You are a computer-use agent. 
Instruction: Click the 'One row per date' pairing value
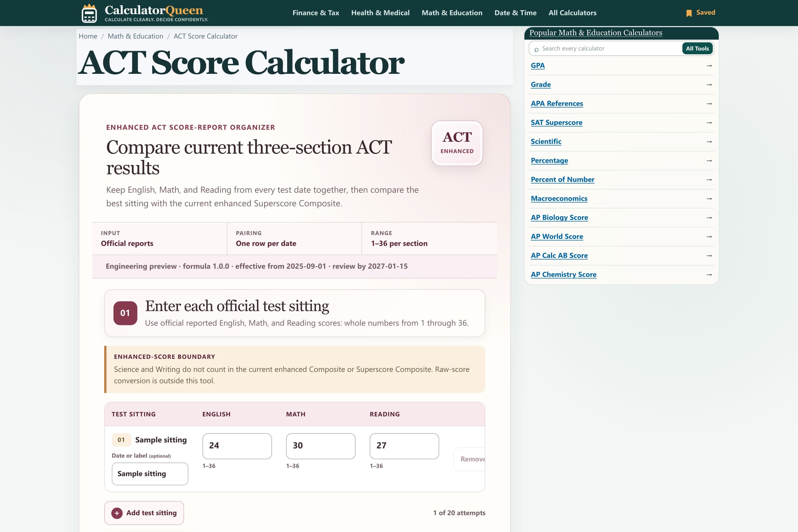click(266, 244)
